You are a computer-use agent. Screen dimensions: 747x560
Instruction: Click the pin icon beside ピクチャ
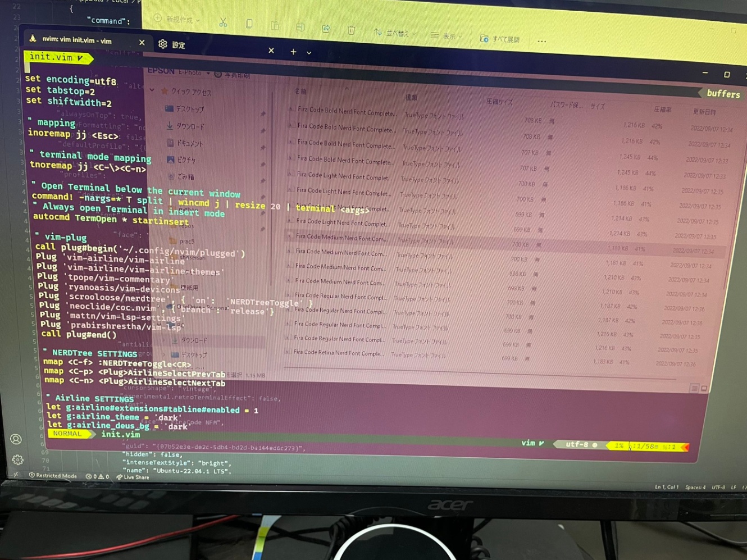tap(263, 164)
